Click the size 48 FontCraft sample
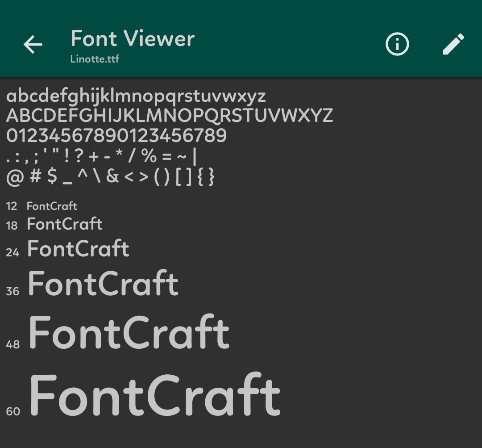The height and width of the screenshot is (448, 482). [129, 332]
